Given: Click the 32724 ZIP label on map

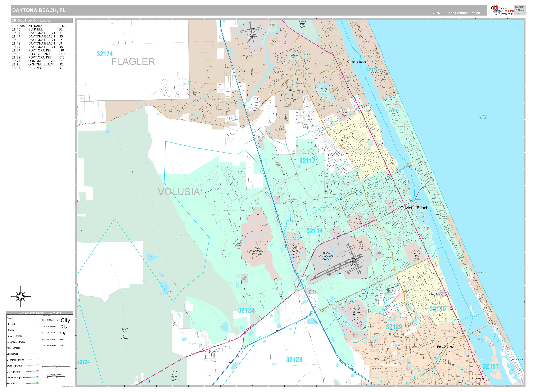Looking at the screenshot, I should point(83,362).
